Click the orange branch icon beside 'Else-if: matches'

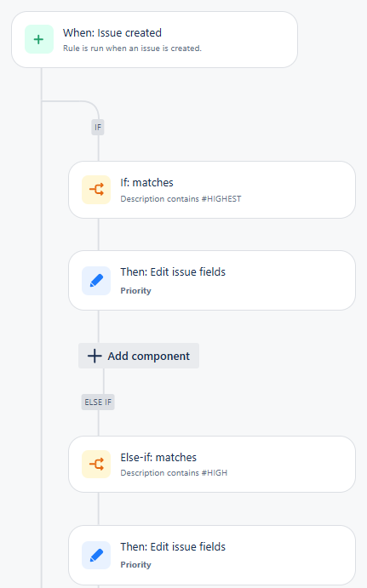click(x=96, y=465)
